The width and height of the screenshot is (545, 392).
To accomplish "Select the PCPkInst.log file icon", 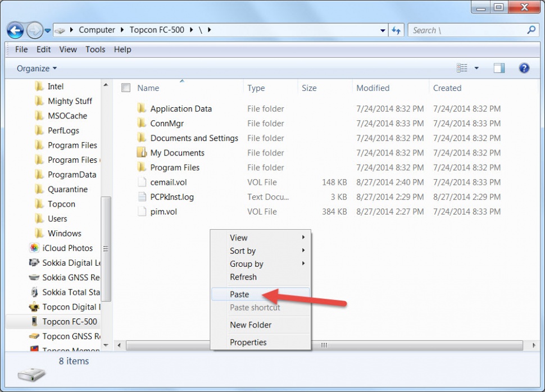I will [142, 197].
